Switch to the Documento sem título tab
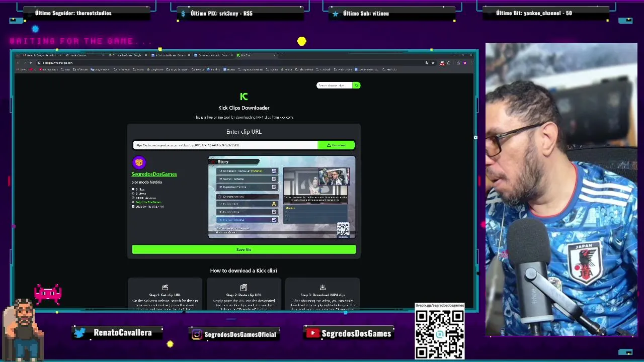The width and height of the screenshot is (644, 362). (213, 55)
